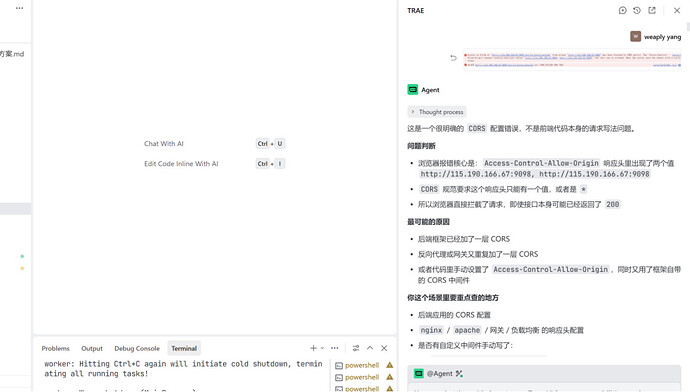This screenshot has width=690, height=392.
Task: Switch to the Problems tab
Action: click(55, 348)
